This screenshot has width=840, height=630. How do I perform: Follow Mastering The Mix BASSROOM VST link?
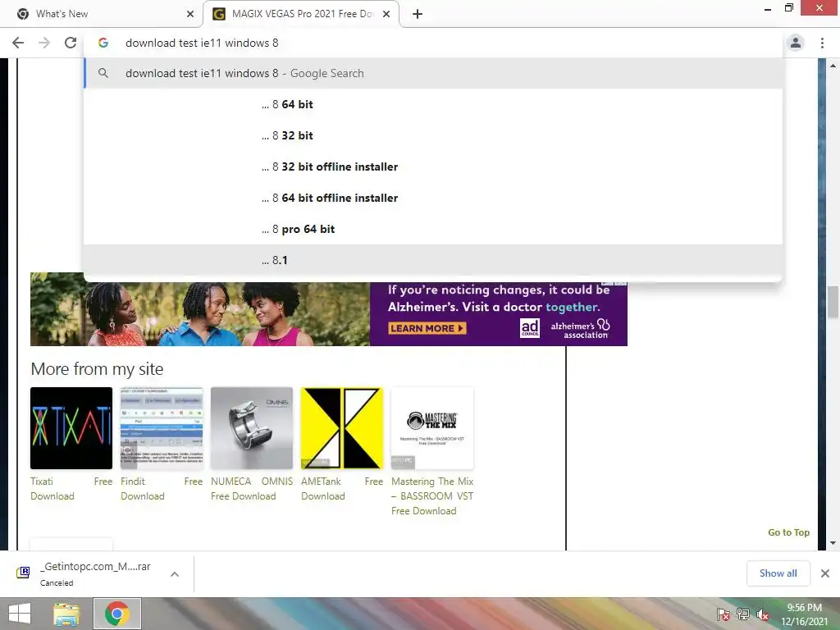tap(432, 496)
